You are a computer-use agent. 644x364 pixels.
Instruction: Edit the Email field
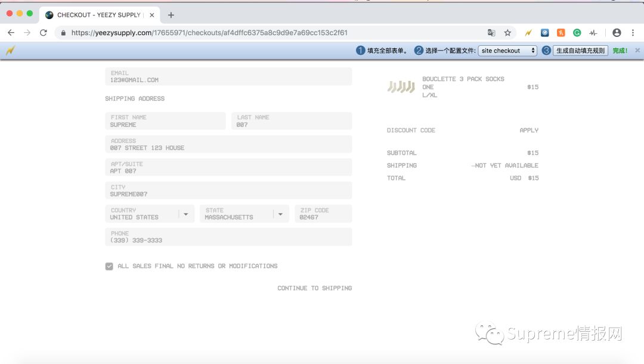228,77
